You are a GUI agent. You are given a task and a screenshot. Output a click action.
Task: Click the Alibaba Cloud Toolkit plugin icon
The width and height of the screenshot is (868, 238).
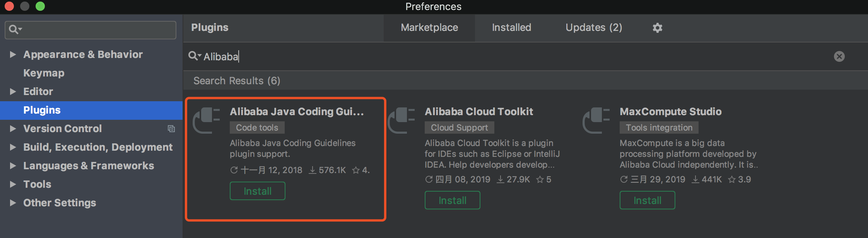tap(402, 120)
